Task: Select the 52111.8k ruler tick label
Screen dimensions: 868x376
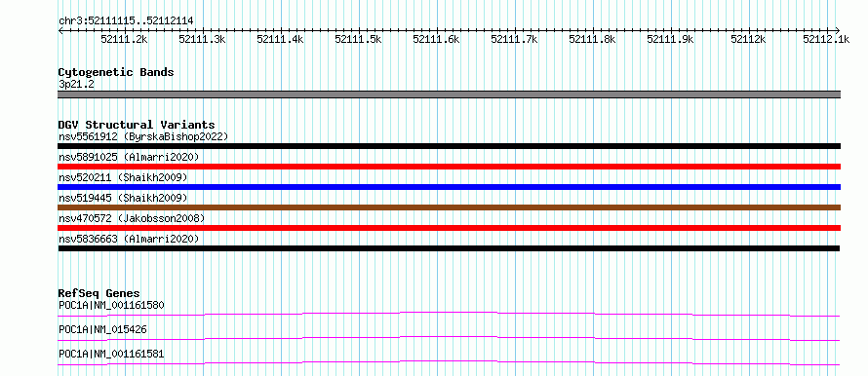Action: tap(593, 39)
